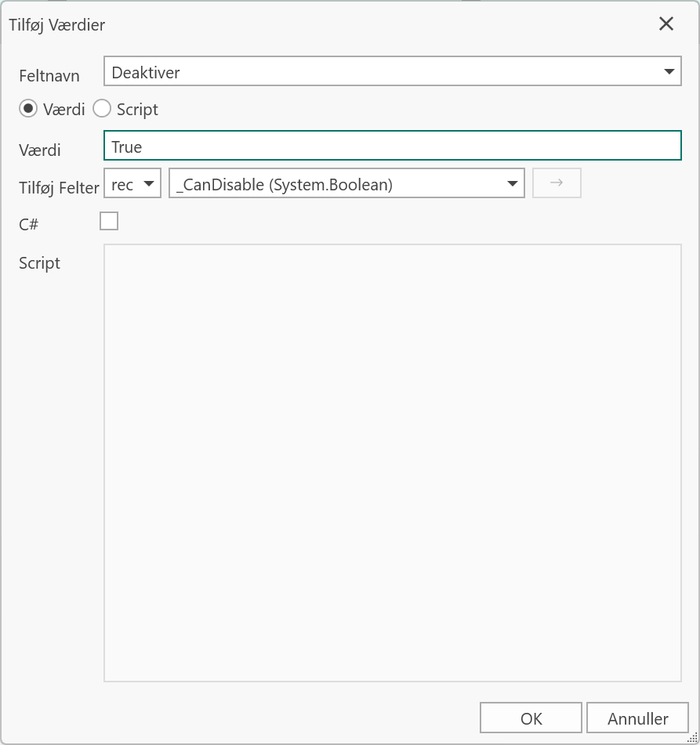Select the Script radio button
Screen dimensions: 700x745
[x=102, y=109]
